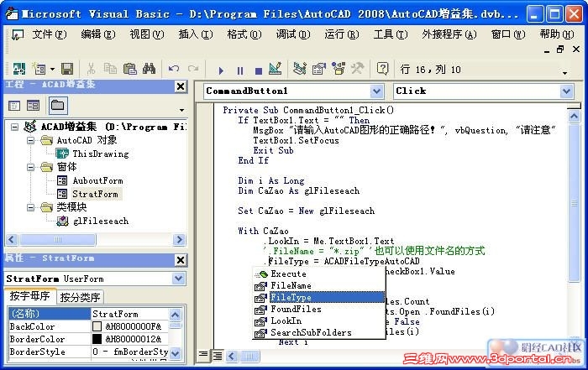Collapse the AutoCAD 对象 folder
588x370 pixels.
point(31,140)
